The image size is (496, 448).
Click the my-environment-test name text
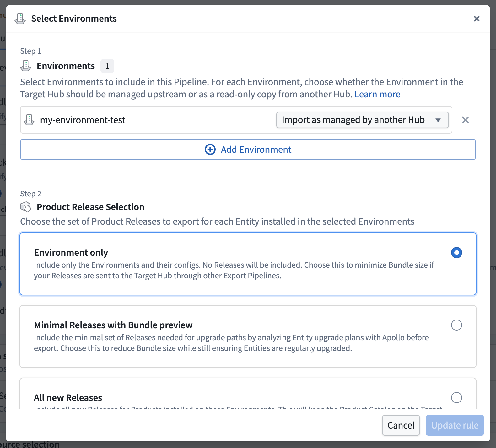[83, 120]
